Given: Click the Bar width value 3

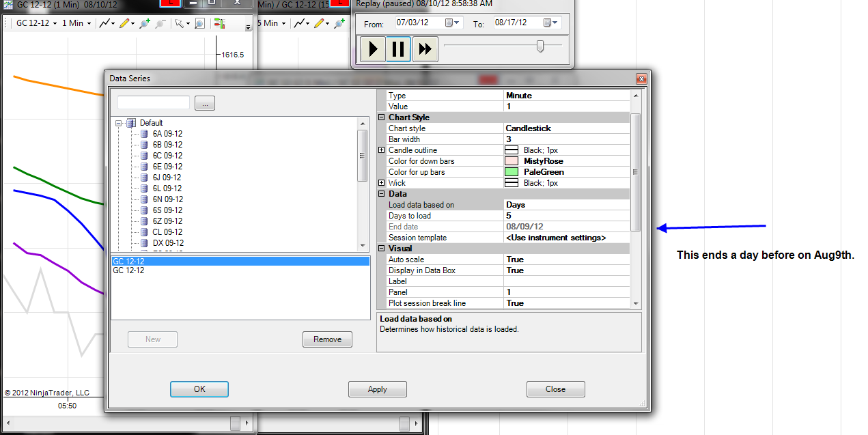Looking at the screenshot, I should pos(566,139).
